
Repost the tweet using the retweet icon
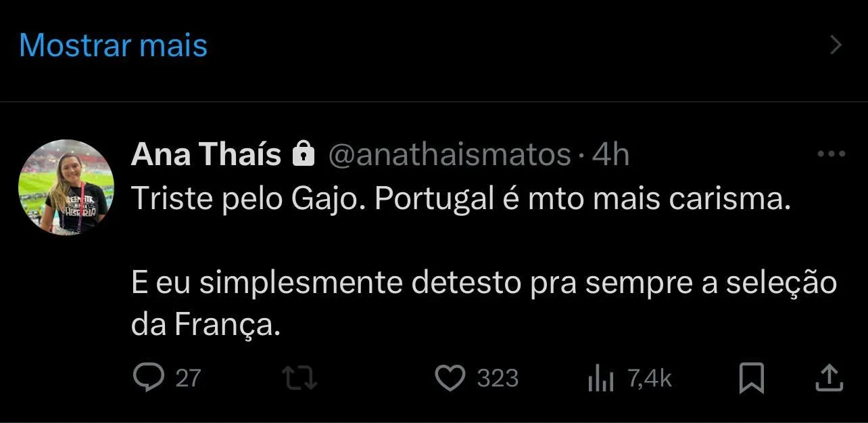pyautogui.click(x=300, y=378)
